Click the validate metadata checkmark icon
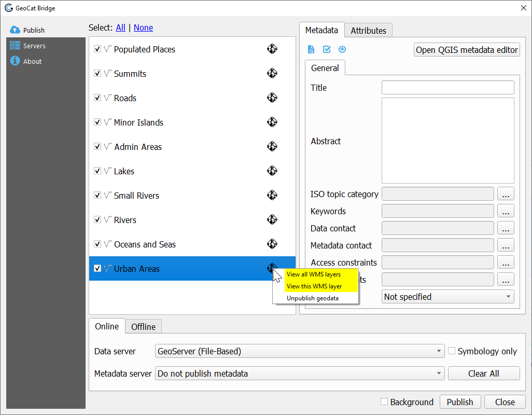 (x=326, y=49)
